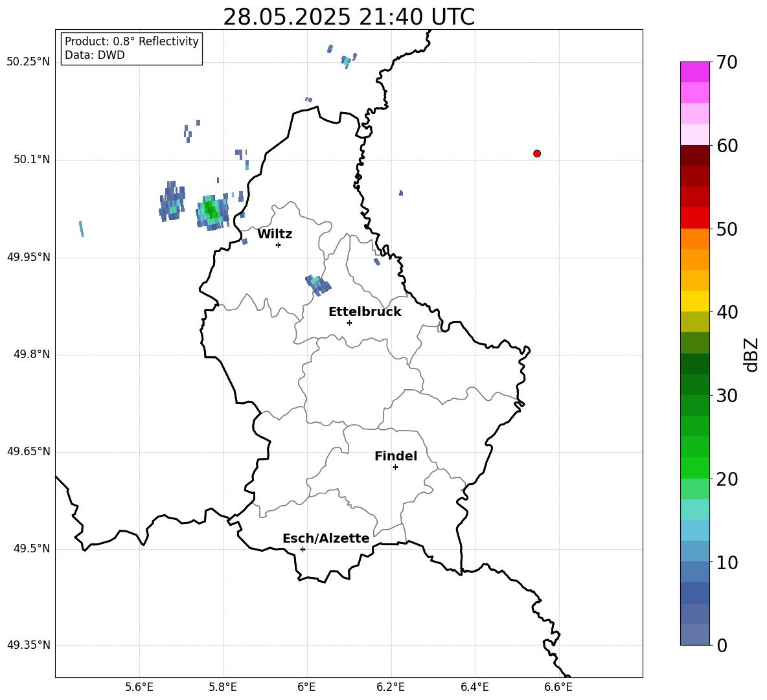Image resolution: width=767 pixels, height=700 pixels.
Task: Click the Data: DWD text
Action: (x=95, y=55)
